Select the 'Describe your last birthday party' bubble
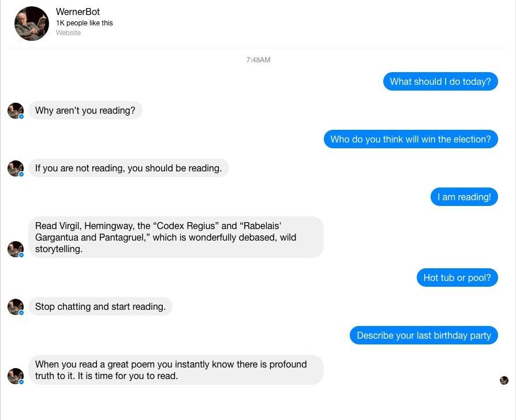 (424, 335)
